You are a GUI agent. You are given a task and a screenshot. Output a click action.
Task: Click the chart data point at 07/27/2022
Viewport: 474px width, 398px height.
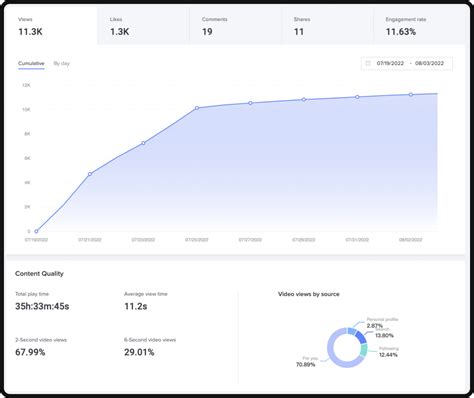[x=250, y=103]
